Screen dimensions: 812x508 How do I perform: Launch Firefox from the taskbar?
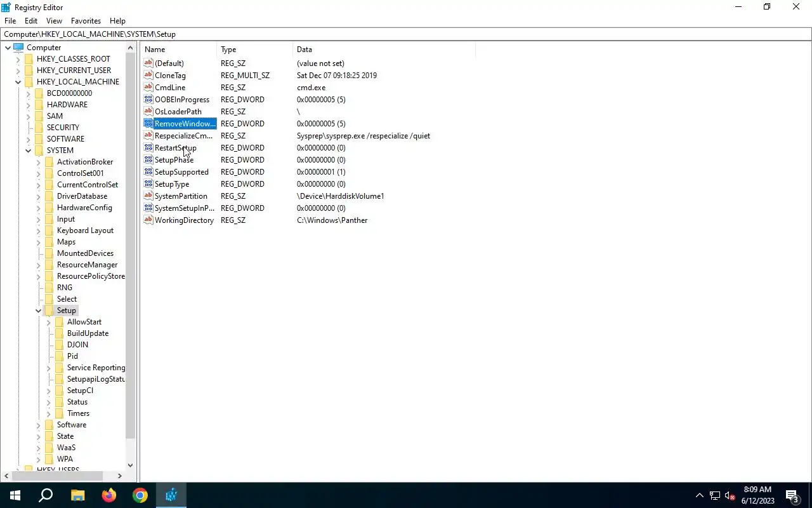(108, 495)
